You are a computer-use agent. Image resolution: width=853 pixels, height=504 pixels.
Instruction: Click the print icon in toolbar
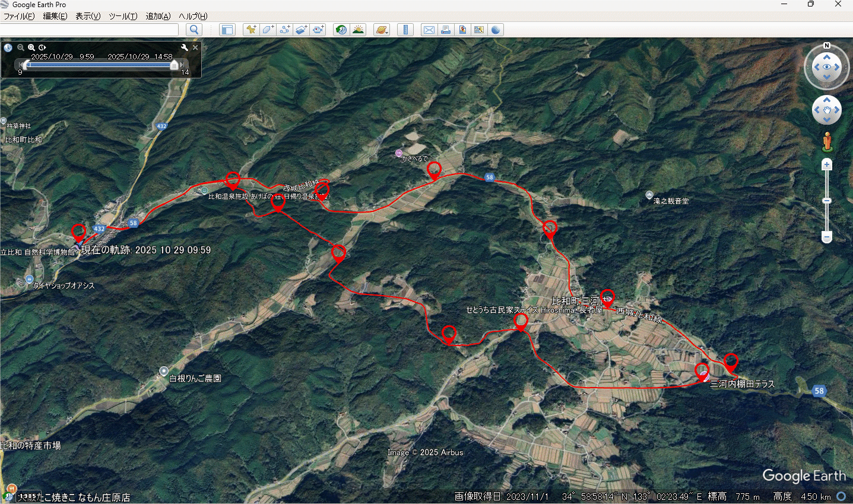[445, 30]
